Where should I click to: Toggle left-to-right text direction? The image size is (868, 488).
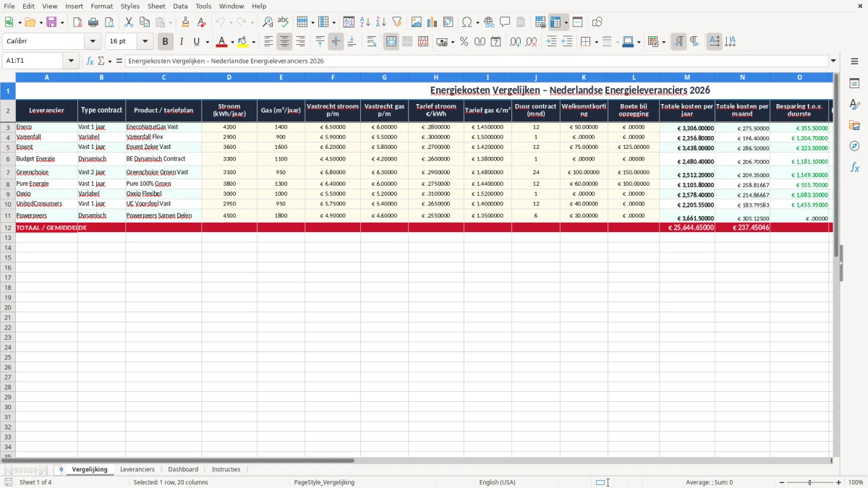[678, 42]
